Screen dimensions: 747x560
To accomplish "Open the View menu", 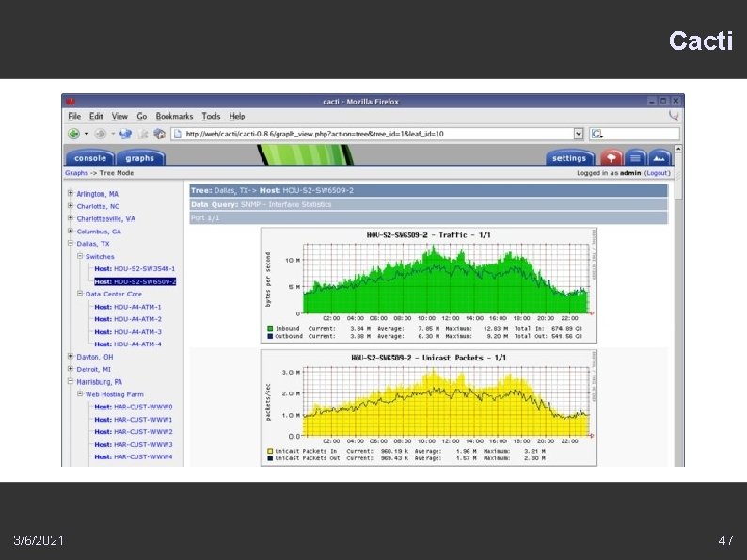I will pyautogui.click(x=119, y=116).
